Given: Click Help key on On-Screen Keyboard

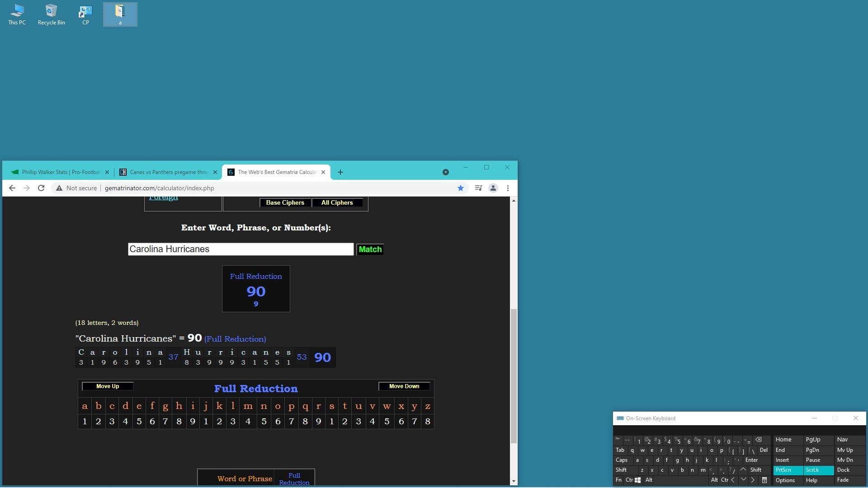Looking at the screenshot, I should 819,480.
